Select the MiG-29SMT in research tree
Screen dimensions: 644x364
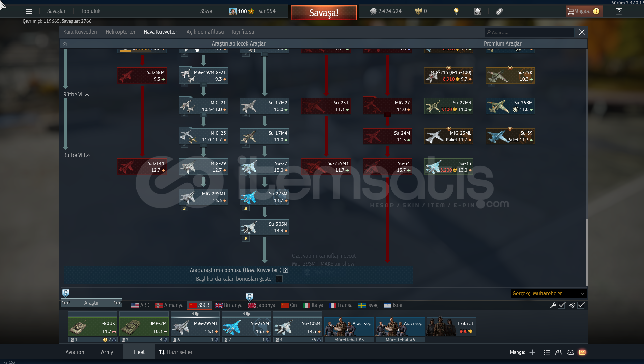[203, 197]
